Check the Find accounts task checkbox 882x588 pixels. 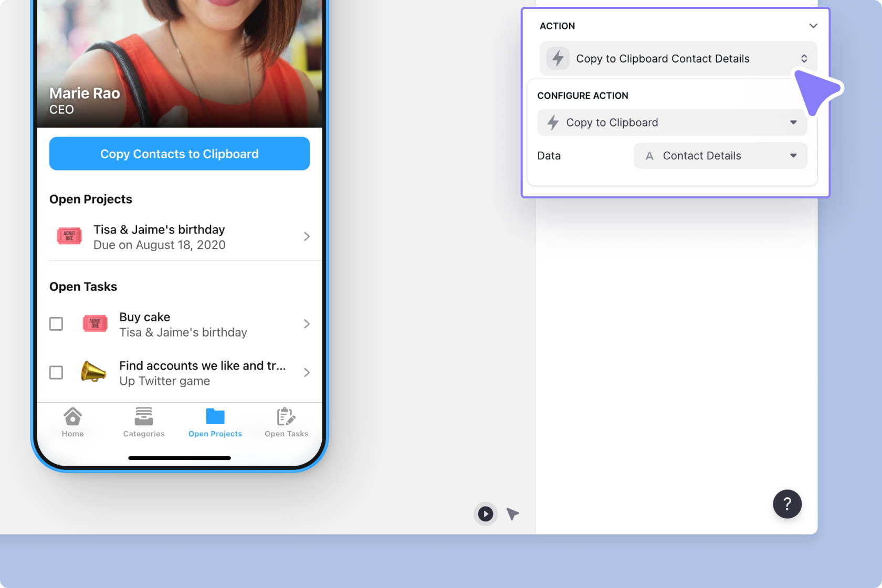(56, 373)
